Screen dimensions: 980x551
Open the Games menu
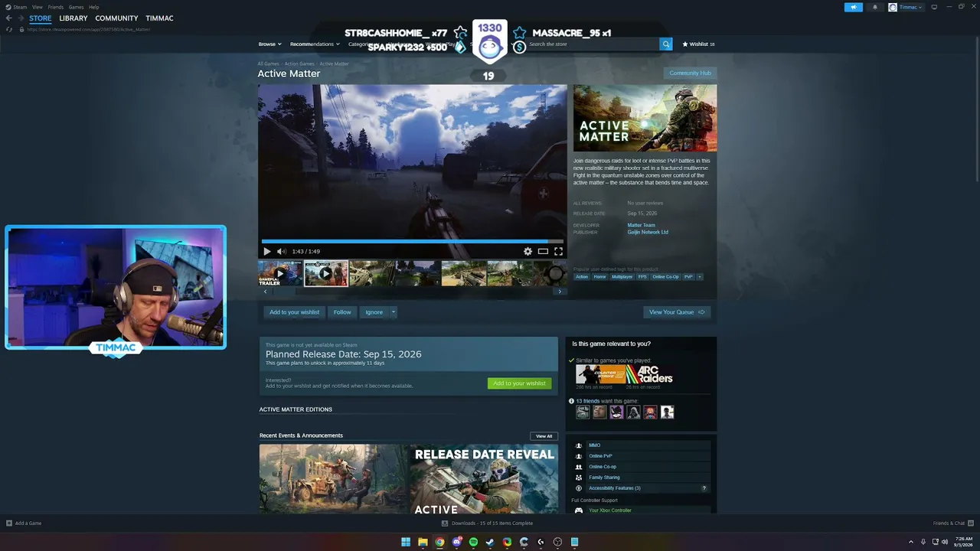76,7
